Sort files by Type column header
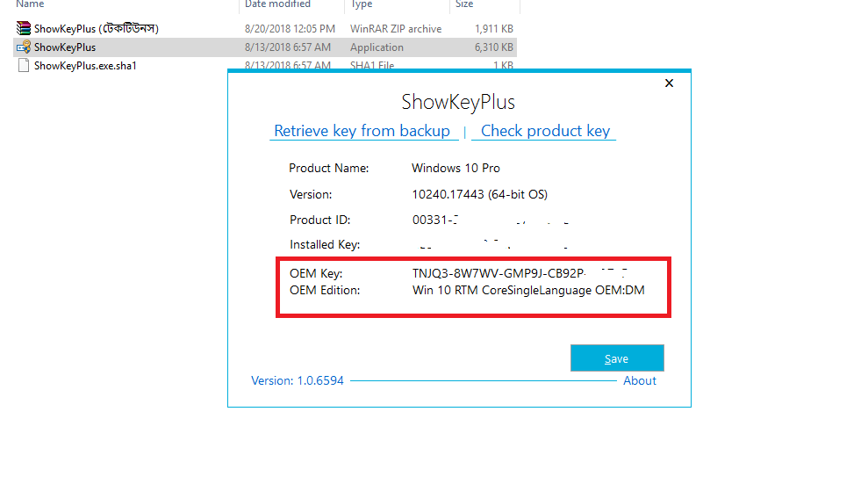The image size is (868, 484). click(x=362, y=4)
